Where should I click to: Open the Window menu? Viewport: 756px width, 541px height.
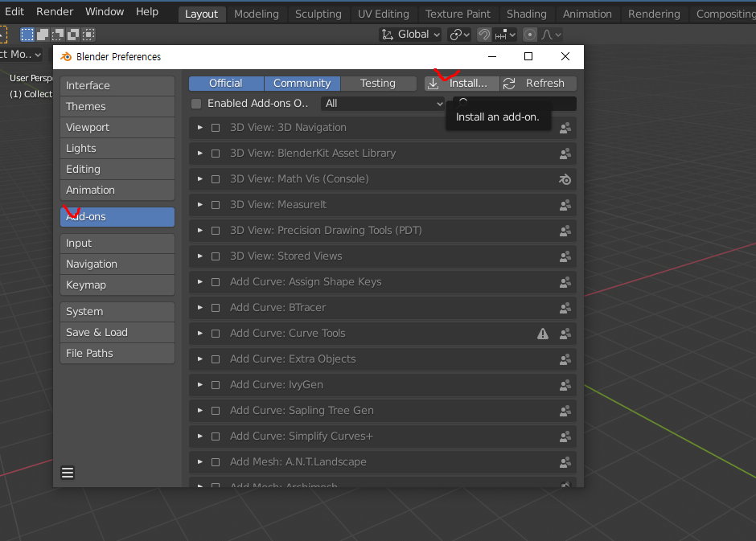point(105,11)
